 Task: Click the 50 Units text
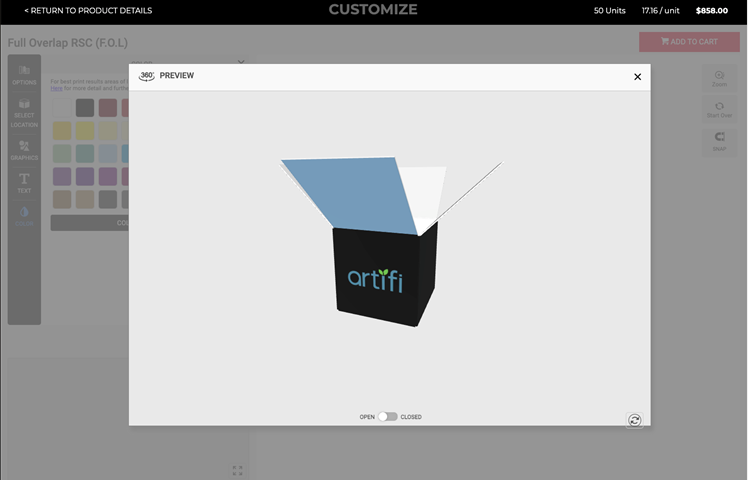[610, 10]
